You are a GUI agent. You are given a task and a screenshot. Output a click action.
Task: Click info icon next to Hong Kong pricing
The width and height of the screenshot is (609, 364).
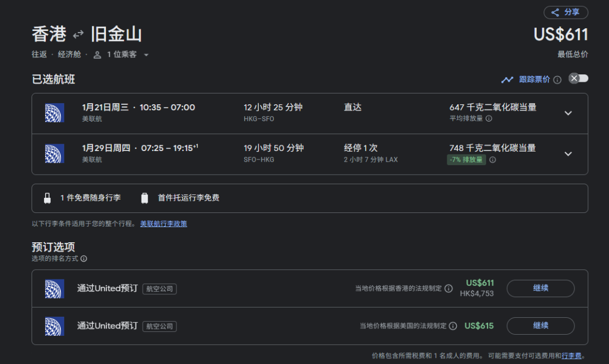pyautogui.click(x=448, y=288)
